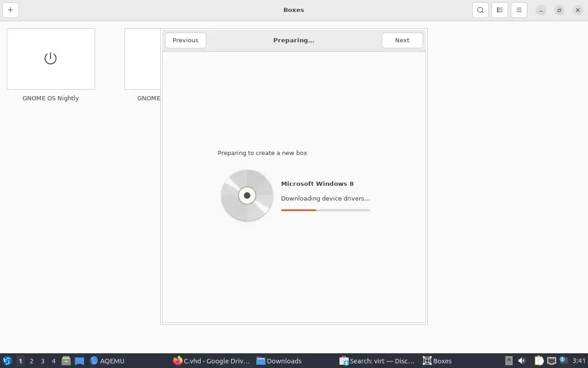Switch to workspace 4
588x368 pixels.
click(54, 361)
